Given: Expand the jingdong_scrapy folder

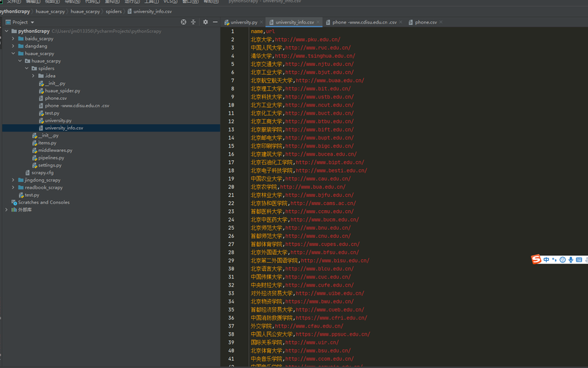Looking at the screenshot, I should 13,180.
